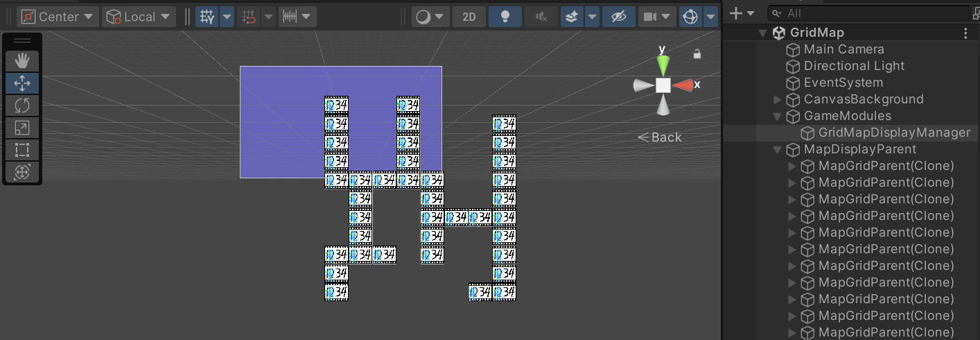980x340 pixels.
Task: Click the red X axis gizmo cone
Action: [x=684, y=85]
